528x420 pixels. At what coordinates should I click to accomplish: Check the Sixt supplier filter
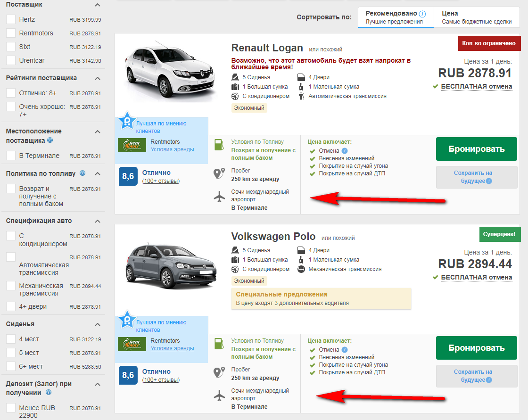(x=11, y=47)
